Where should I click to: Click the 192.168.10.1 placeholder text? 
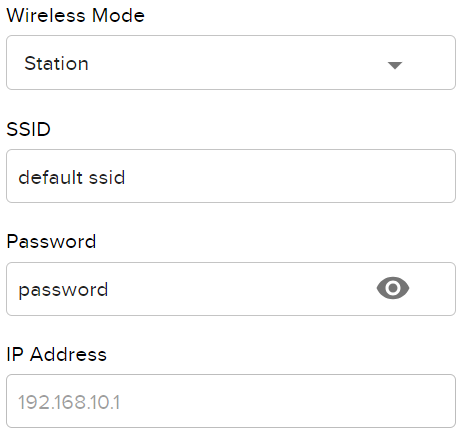pos(69,402)
